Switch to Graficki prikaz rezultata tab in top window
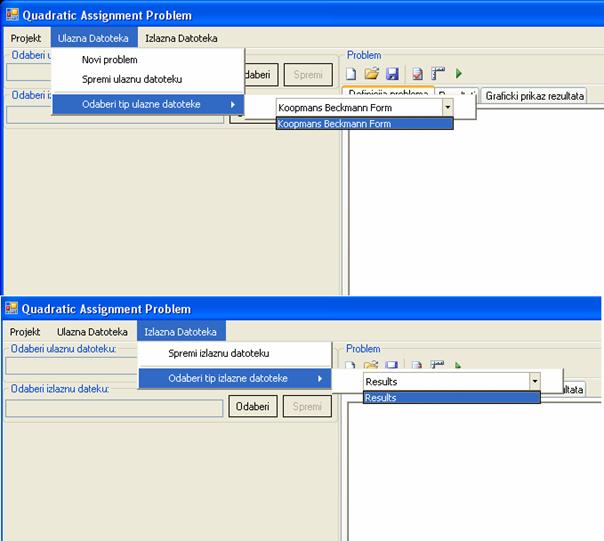This screenshot has height=541, width=604. click(534, 96)
